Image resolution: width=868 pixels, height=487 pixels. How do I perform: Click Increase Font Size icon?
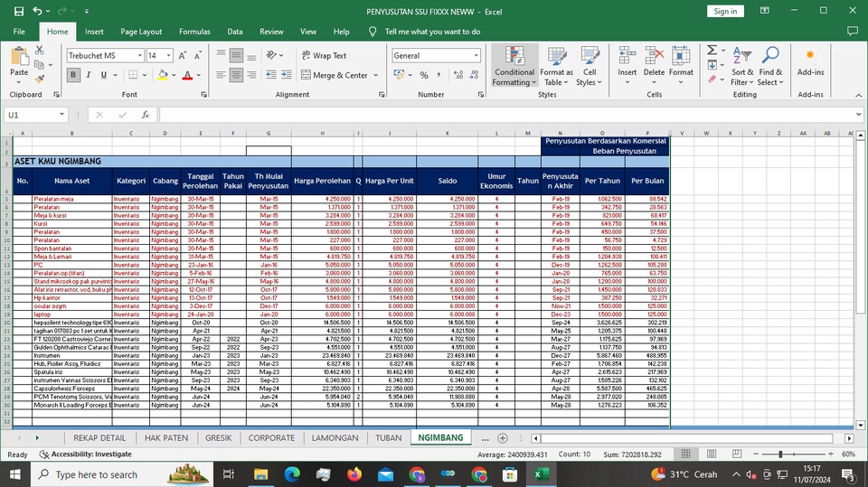pyautogui.click(x=184, y=56)
